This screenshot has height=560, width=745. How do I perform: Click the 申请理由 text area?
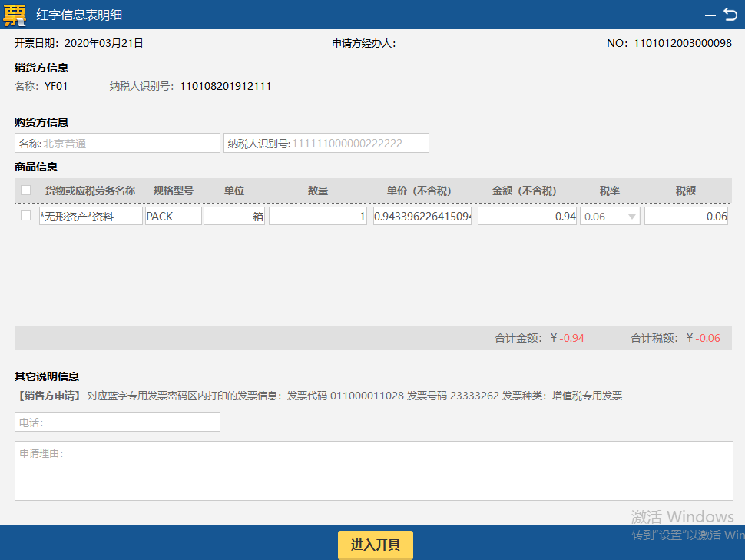coord(374,471)
